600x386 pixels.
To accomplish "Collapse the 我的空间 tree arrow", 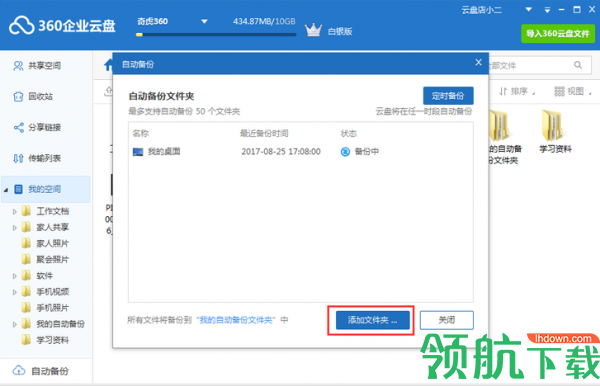I will [x=6, y=190].
